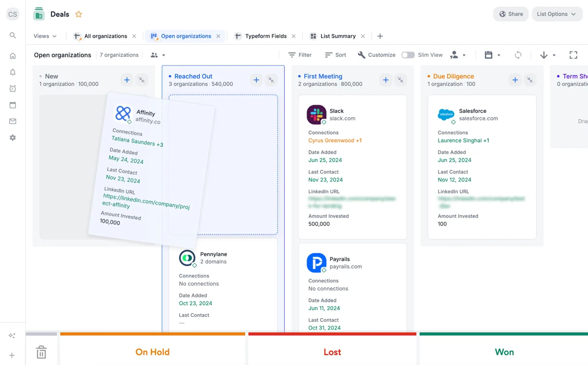The width and height of the screenshot is (588, 365).
Task: Open the Views dropdown
Action: [x=45, y=36]
